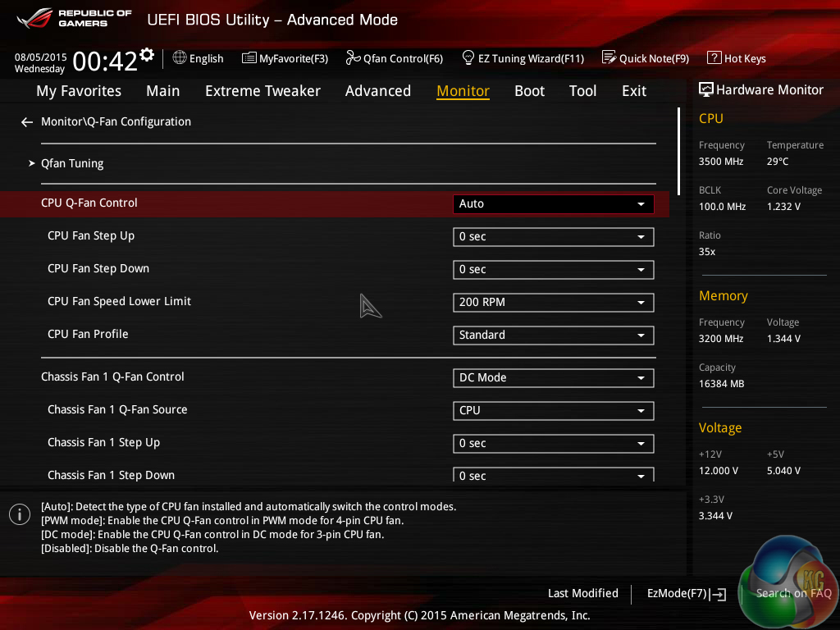Click the EZ Tuning Wizard lightbulb icon
Screen dimensions: 840x630
(468, 57)
